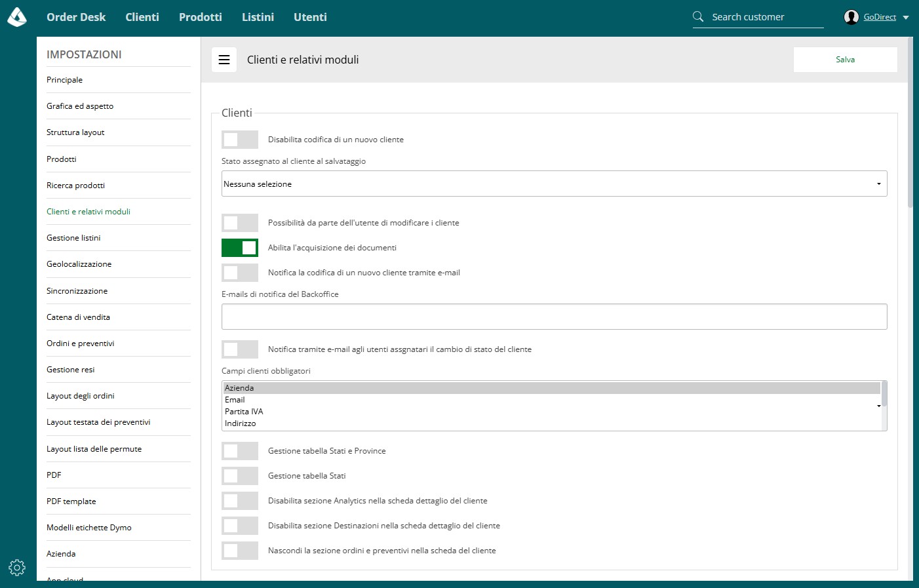
Task: Open Gestione listini settings section
Action: pos(73,238)
